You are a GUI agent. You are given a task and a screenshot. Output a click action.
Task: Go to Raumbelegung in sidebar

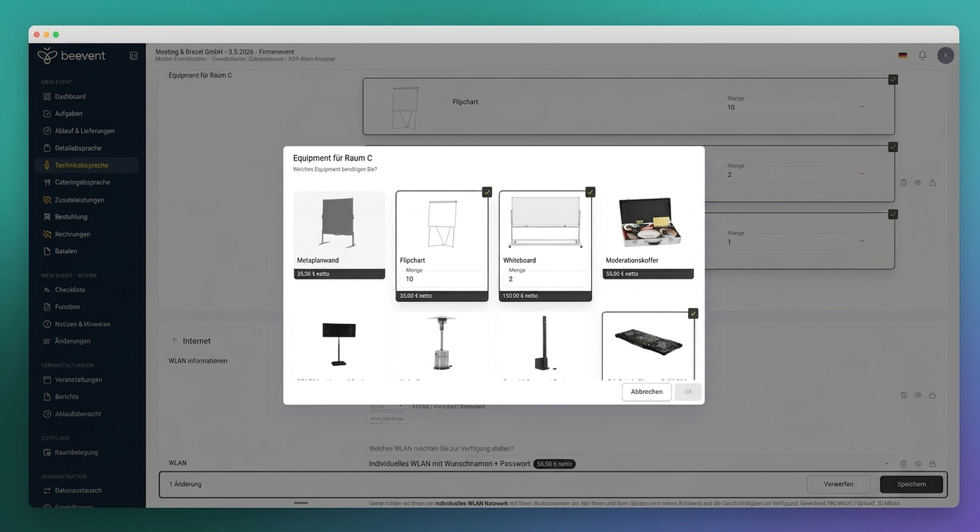click(76, 453)
